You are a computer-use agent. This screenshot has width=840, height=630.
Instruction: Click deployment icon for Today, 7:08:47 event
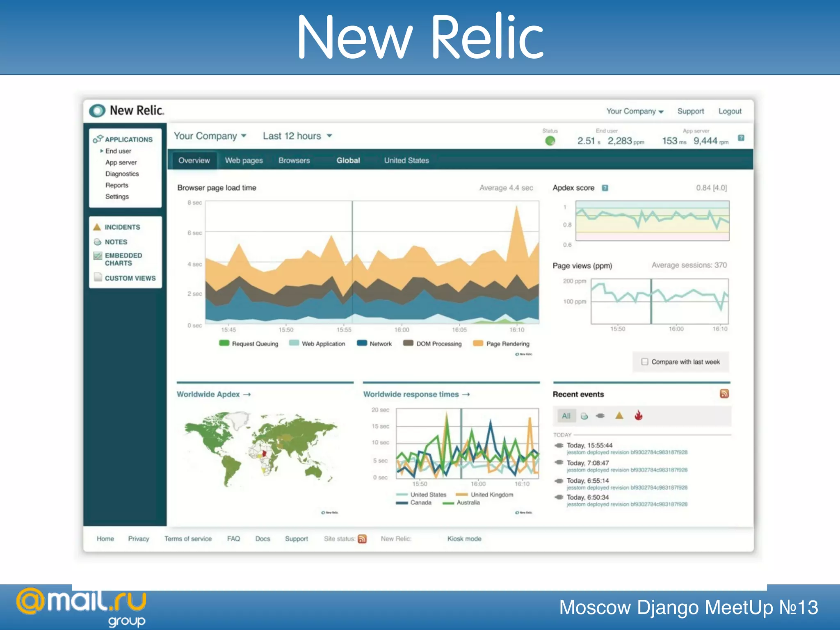(559, 462)
